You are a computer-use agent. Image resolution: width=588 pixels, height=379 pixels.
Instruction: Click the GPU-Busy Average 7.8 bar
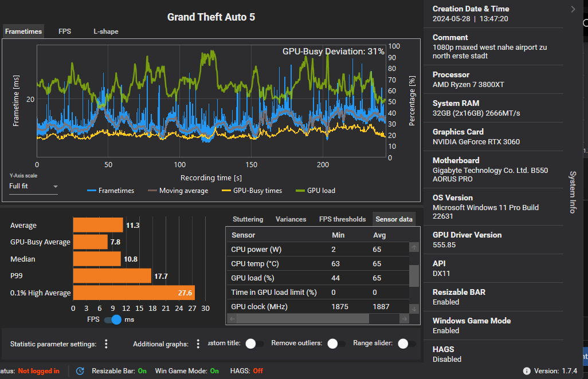pyautogui.click(x=91, y=242)
